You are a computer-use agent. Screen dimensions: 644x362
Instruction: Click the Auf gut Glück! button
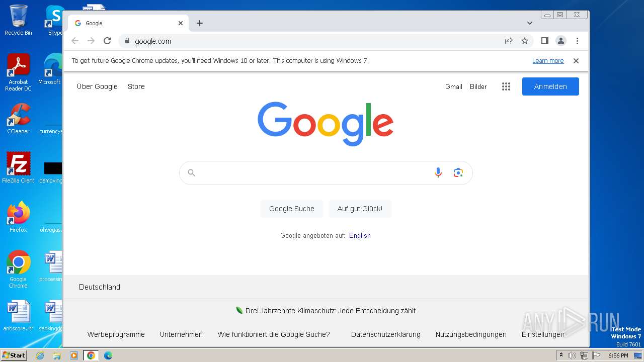point(360,209)
